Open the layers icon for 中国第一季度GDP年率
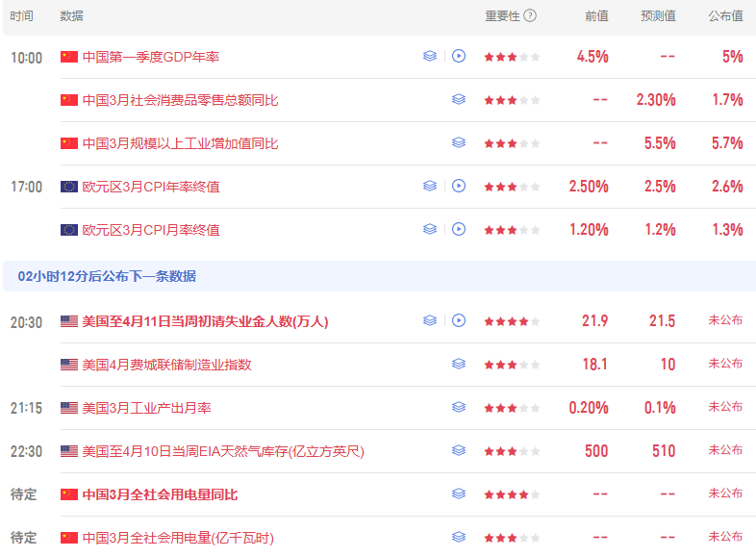 click(430, 56)
